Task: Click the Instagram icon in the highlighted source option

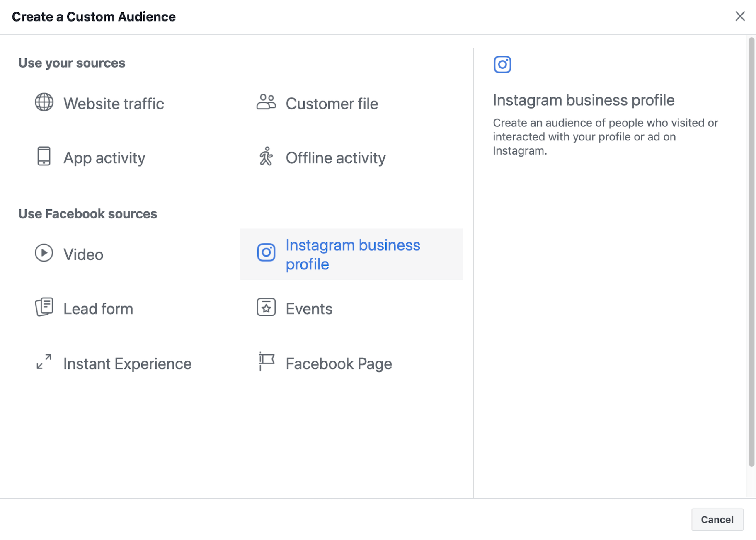Action: (266, 252)
